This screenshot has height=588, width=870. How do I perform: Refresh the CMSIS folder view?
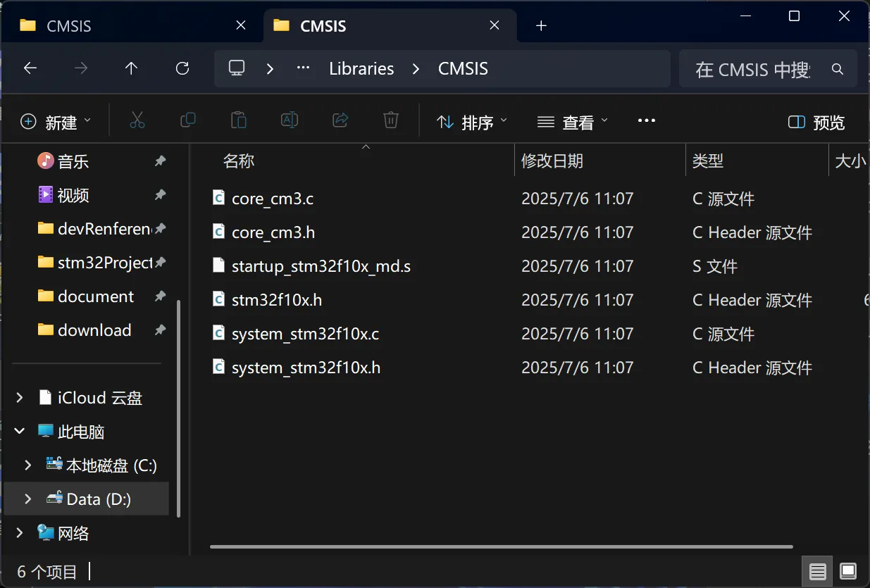pos(182,68)
